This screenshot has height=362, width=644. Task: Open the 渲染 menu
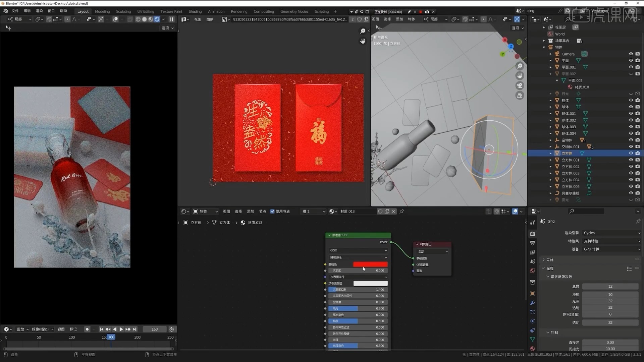39,11
